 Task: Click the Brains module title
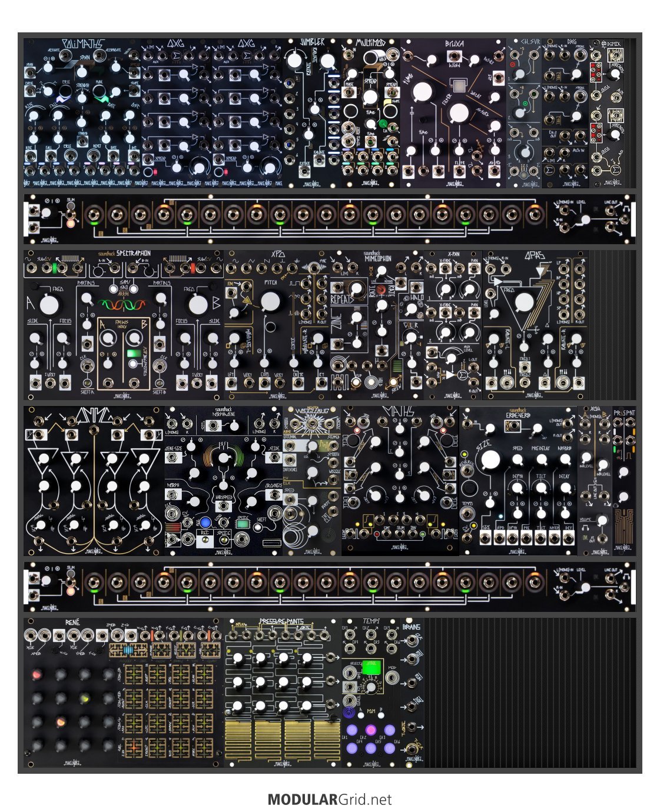tap(412, 627)
